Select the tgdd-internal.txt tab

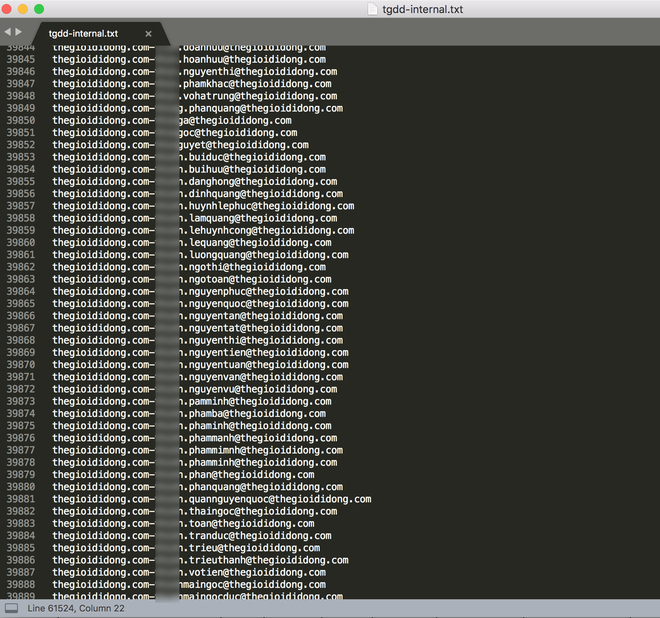(85, 34)
